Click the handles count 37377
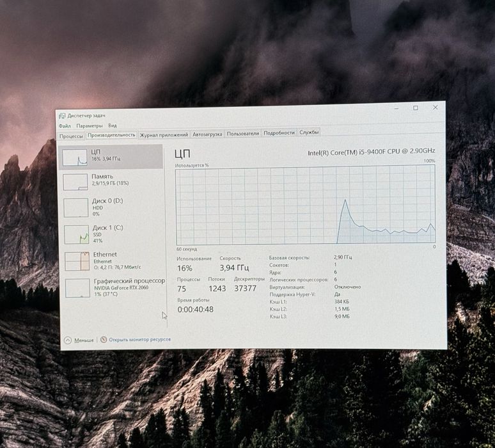Screen dimensions: 495x448 pyautogui.click(x=246, y=288)
